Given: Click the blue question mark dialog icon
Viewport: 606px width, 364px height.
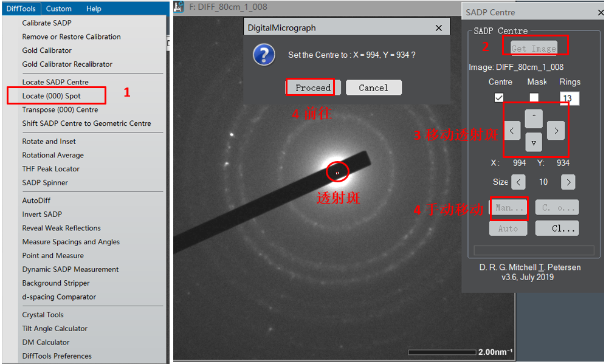Looking at the screenshot, I should pyautogui.click(x=264, y=55).
